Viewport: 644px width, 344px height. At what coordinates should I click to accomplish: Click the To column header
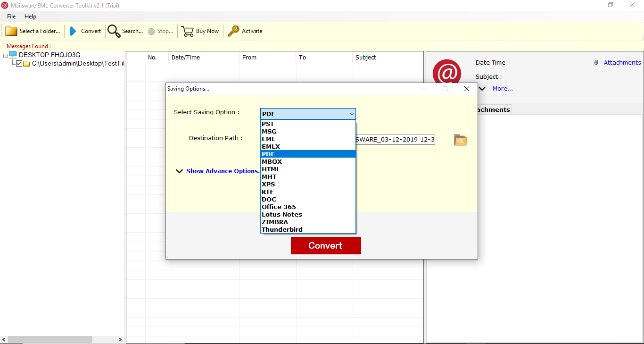pyautogui.click(x=324, y=58)
